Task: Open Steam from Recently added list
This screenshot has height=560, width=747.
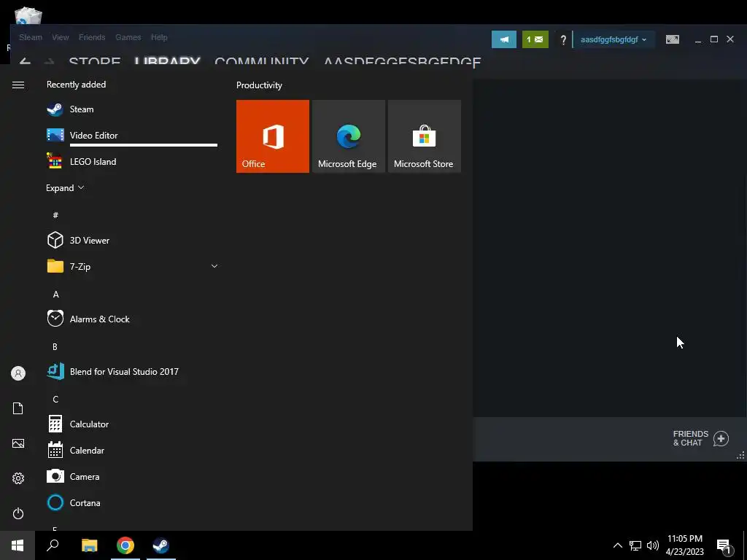Action: pos(131,109)
